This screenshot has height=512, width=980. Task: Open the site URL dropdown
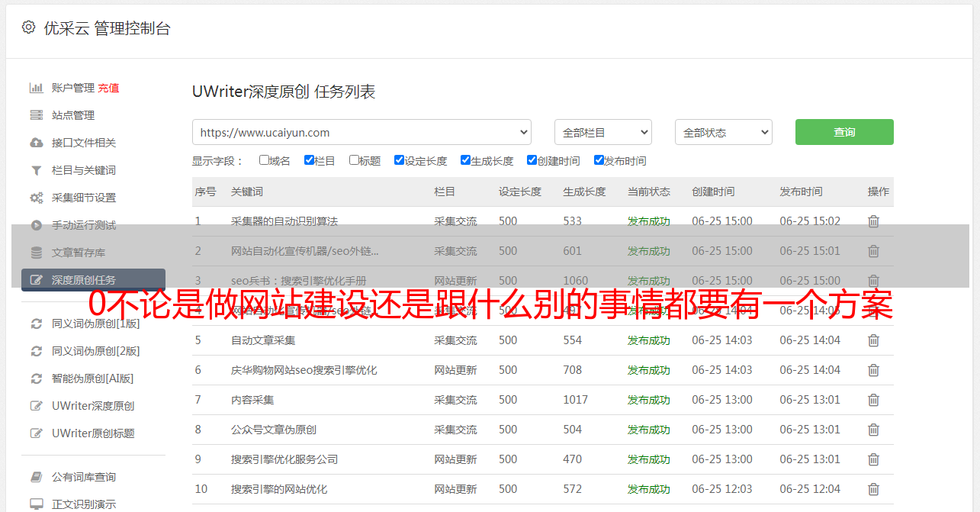(361, 132)
